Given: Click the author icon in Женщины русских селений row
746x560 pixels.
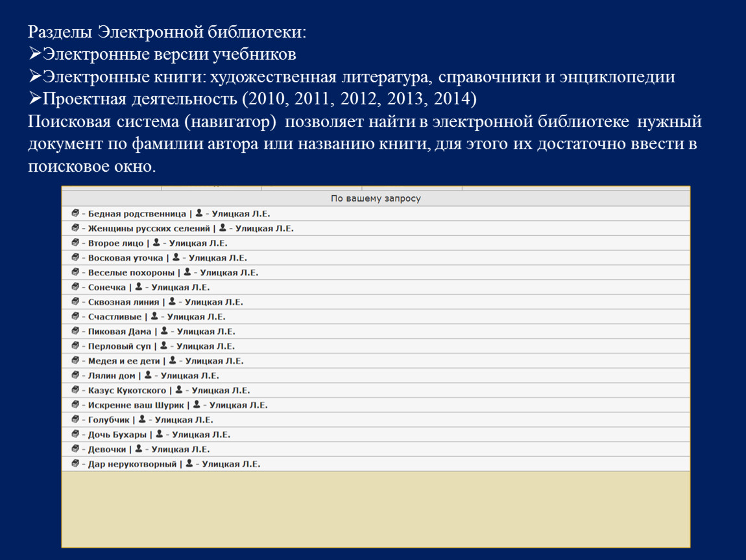Looking at the screenshot, I should 222,228.
